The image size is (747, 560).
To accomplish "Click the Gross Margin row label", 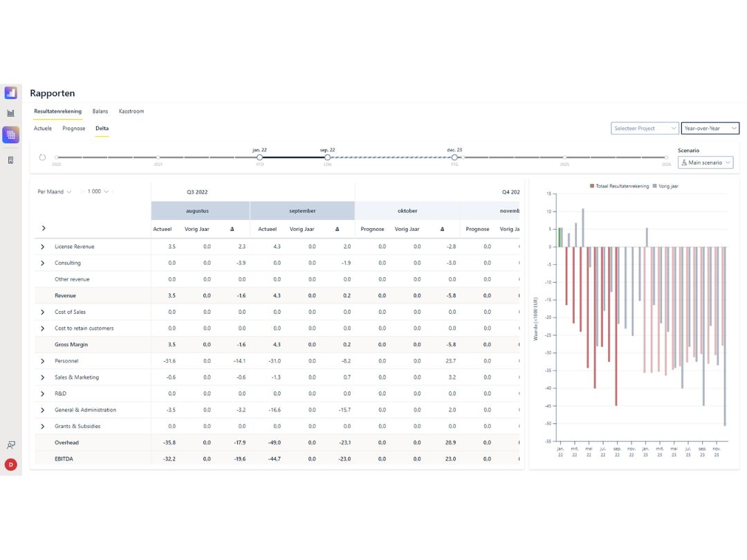I will tap(71, 345).
